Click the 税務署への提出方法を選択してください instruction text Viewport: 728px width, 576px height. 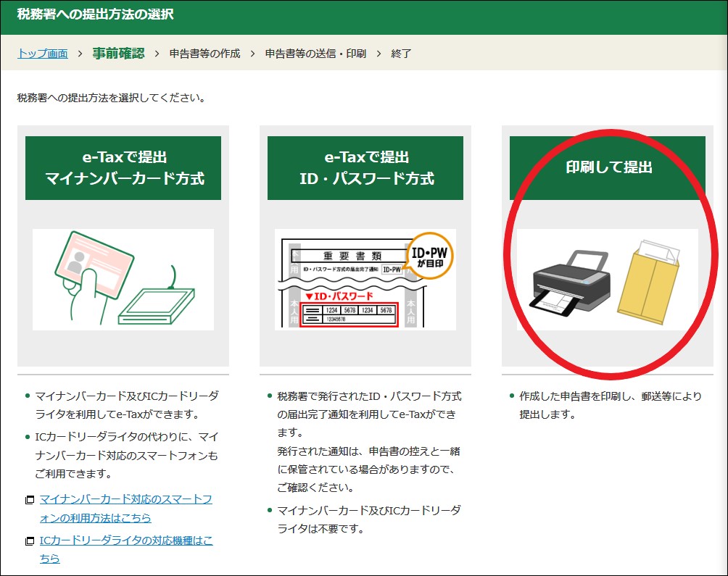[x=112, y=98]
